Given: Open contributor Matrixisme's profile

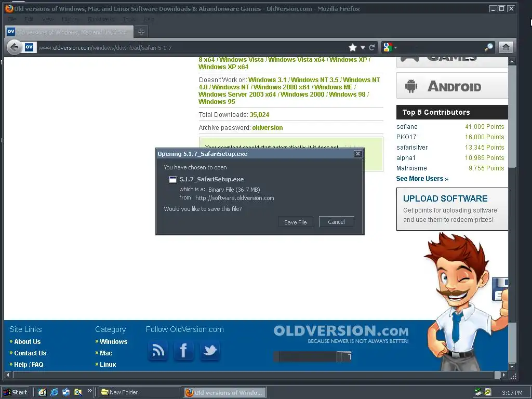Looking at the screenshot, I should click(x=411, y=168).
